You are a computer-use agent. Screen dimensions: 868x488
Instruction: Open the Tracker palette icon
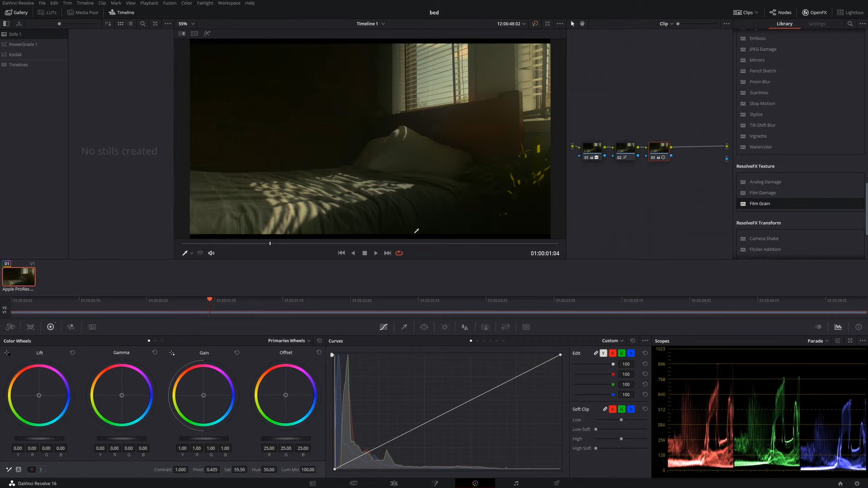(444, 326)
